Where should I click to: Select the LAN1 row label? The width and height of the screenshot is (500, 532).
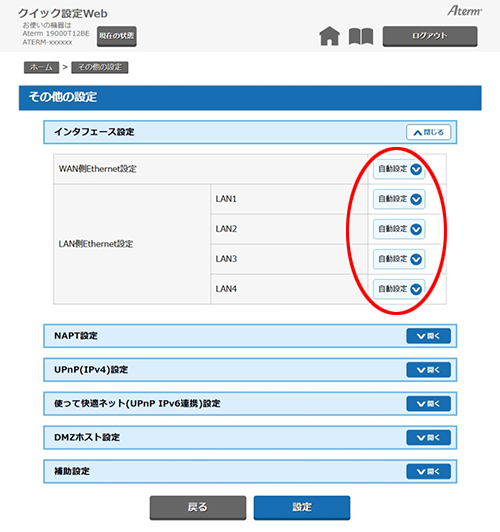point(226,199)
